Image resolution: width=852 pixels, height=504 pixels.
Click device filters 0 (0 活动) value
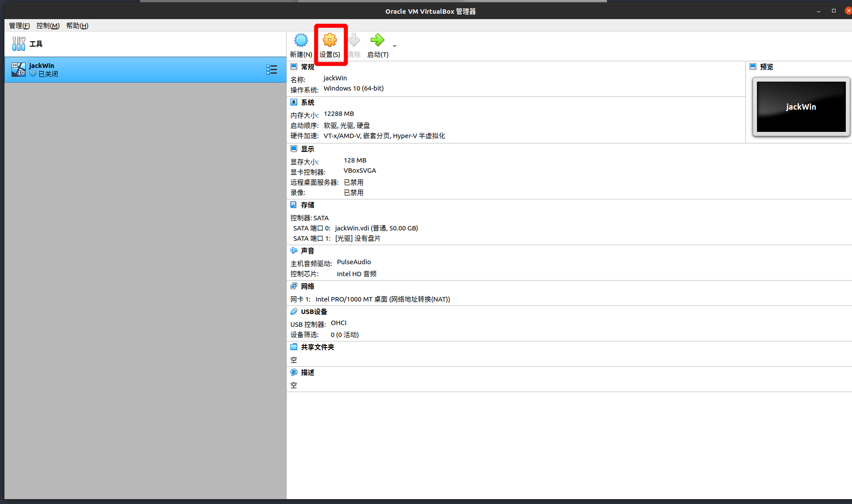(x=345, y=335)
